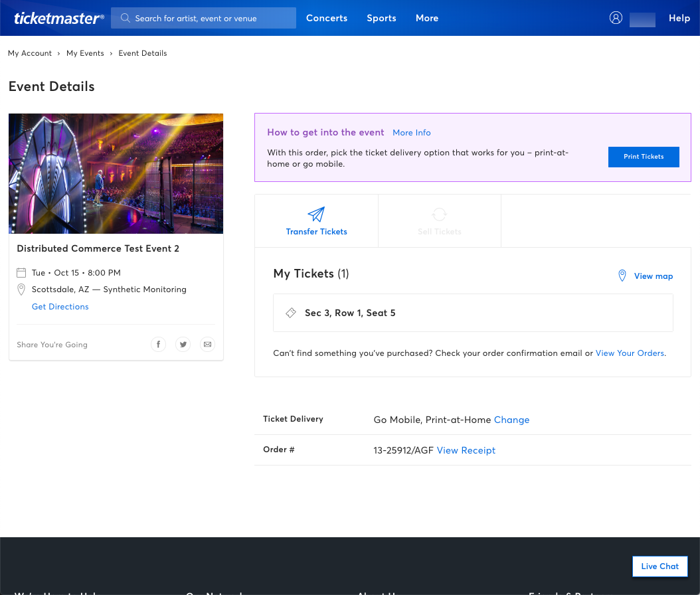Click the Ticketmaster logo
This screenshot has height=595, width=700.
click(59, 18)
